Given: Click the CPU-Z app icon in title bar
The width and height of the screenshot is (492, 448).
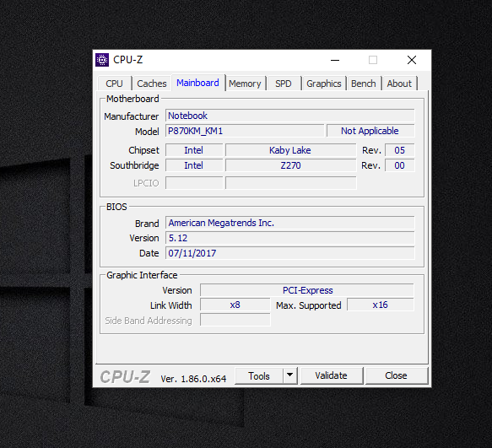Looking at the screenshot, I should pos(102,60).
